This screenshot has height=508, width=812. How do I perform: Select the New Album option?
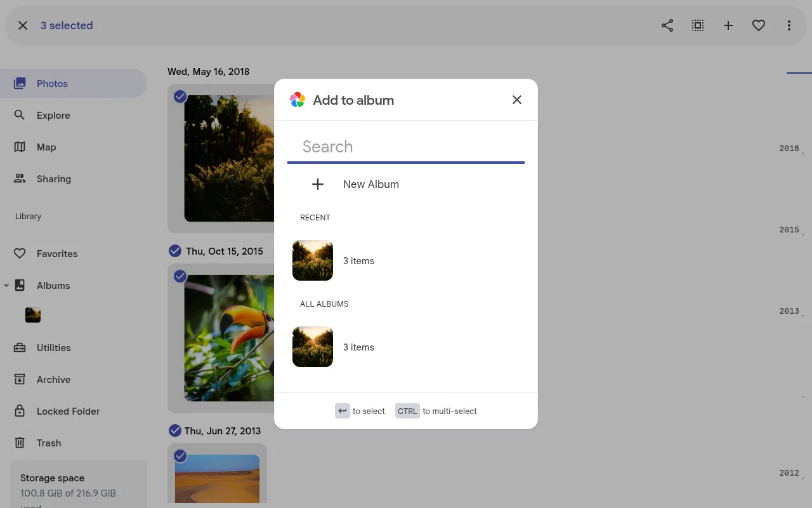pos(406,184)
